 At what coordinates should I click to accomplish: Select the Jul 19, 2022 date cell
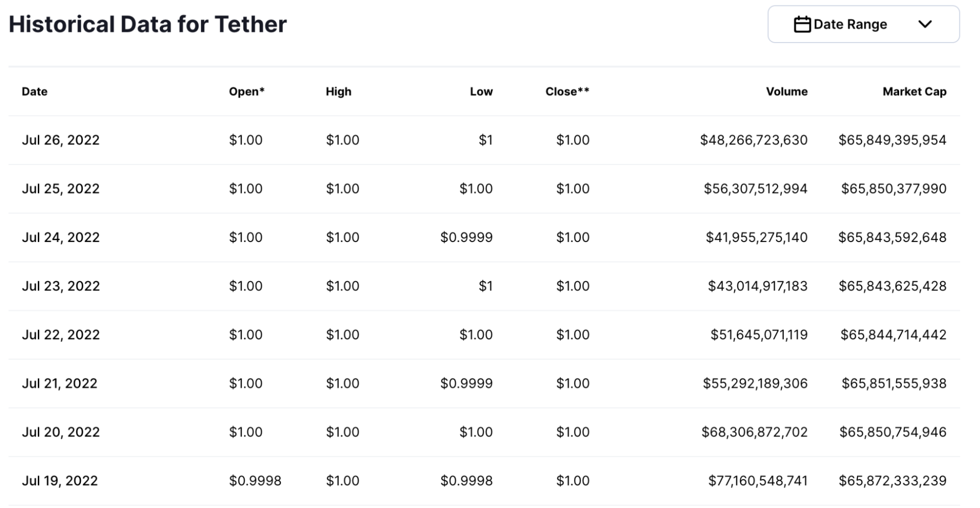click(60, 481)
